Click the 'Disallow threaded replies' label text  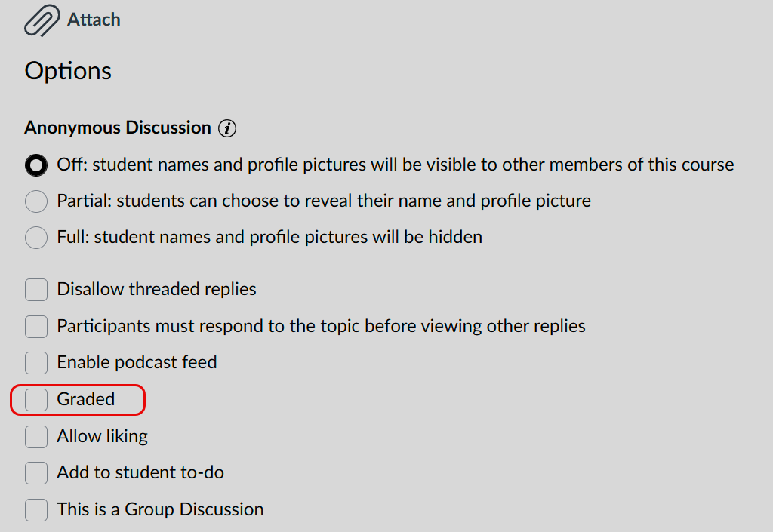tap(157, 289)
